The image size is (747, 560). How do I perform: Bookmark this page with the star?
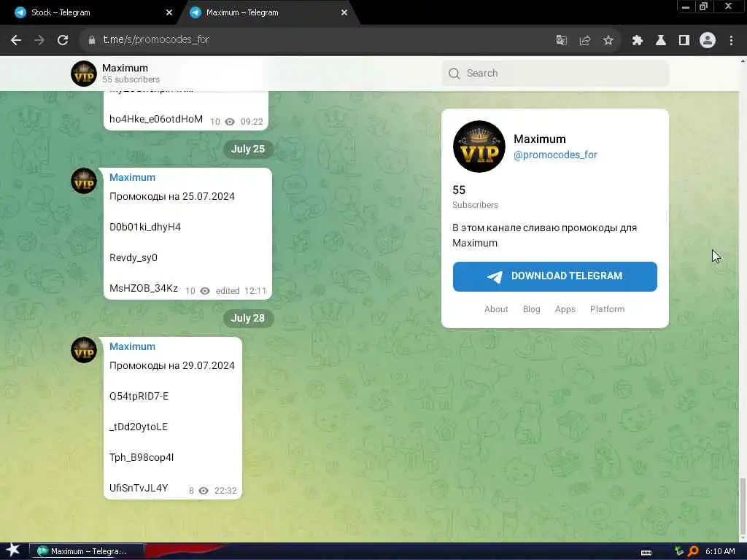[608, 41]
